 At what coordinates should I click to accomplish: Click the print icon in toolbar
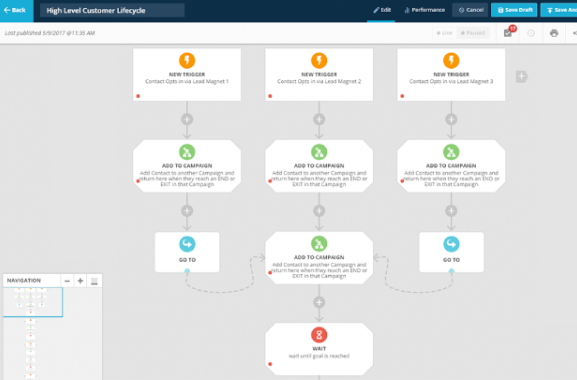pyautogui.click(x=554, y=33)
